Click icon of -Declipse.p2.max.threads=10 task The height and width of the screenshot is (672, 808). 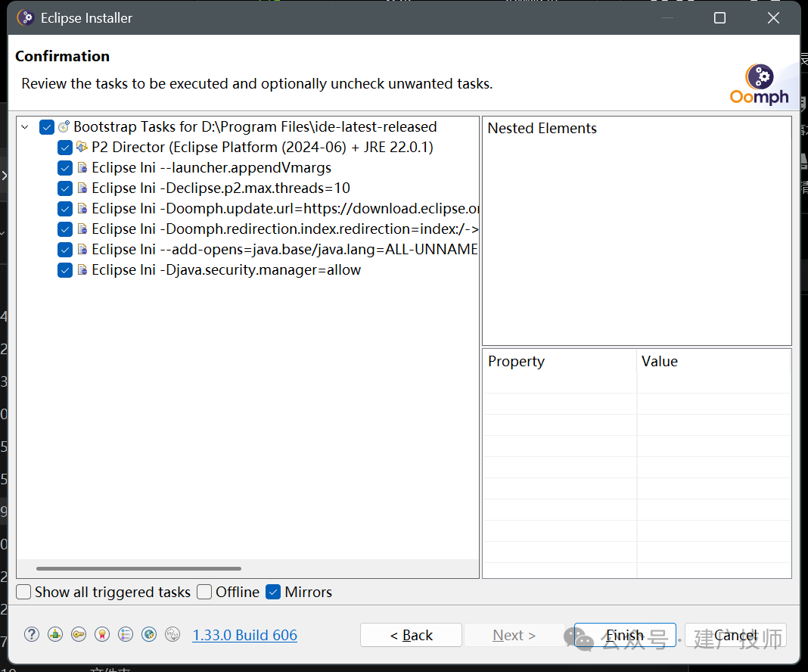[82, 188]
